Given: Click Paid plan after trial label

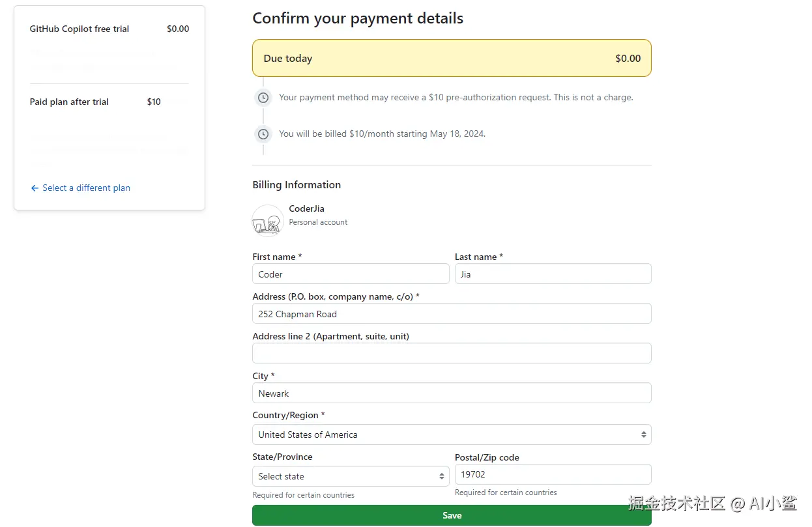Looking at the screenshot, I should click(x=69, y=102).
